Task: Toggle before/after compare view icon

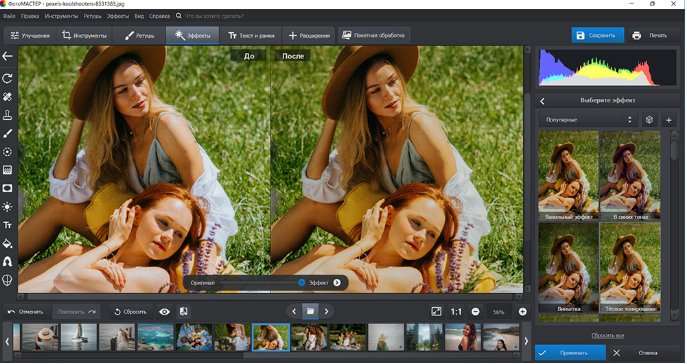Action: pyautogui.click(x=184, y=311)
